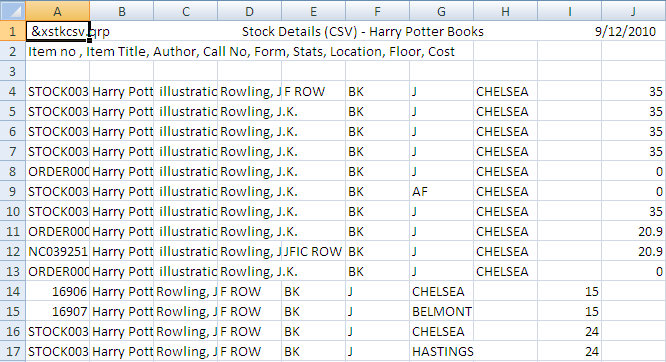Select row 12 header
This screenshot has height=362, width=666.
point(13,251)
